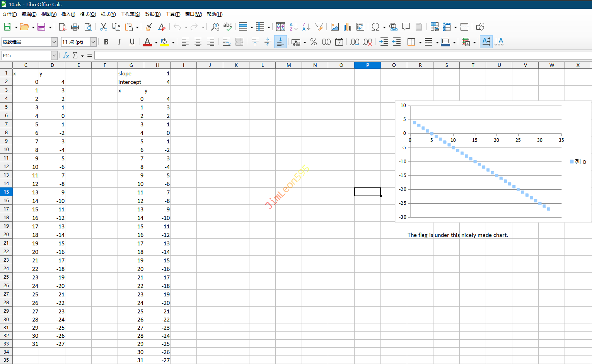Click the Clone Formatting paintbrush icon

click(148, 27)
